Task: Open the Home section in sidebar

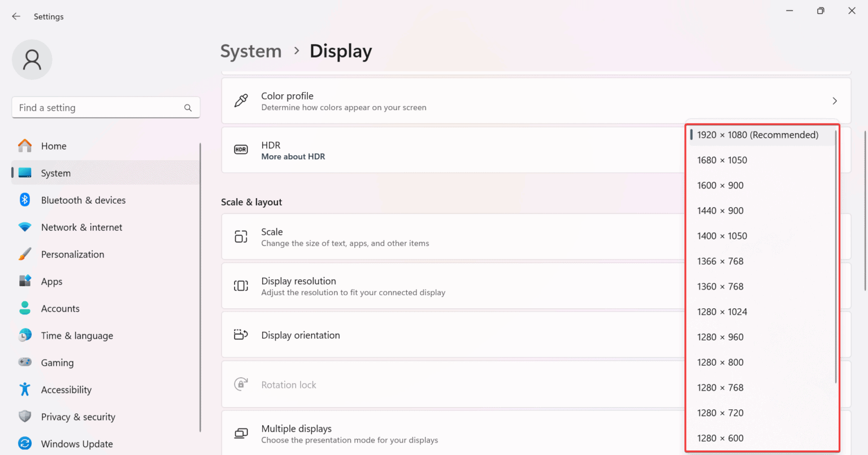Action: click(54, 146)
